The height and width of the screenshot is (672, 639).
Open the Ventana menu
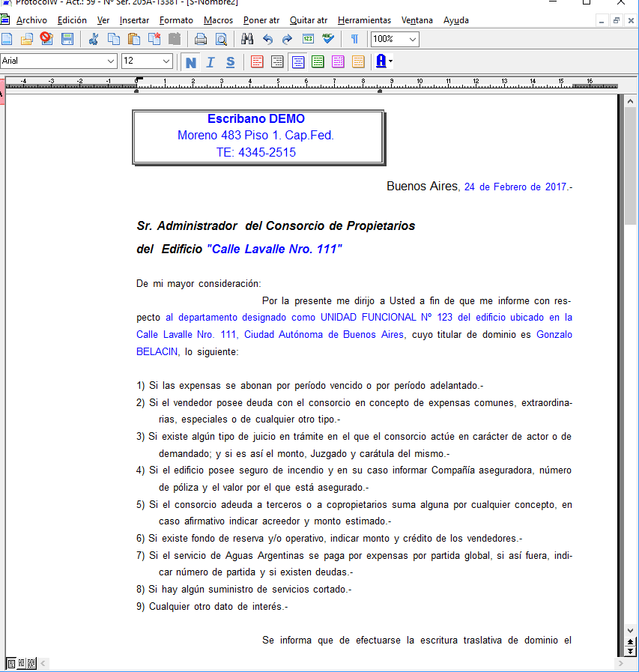coord(417,20)
